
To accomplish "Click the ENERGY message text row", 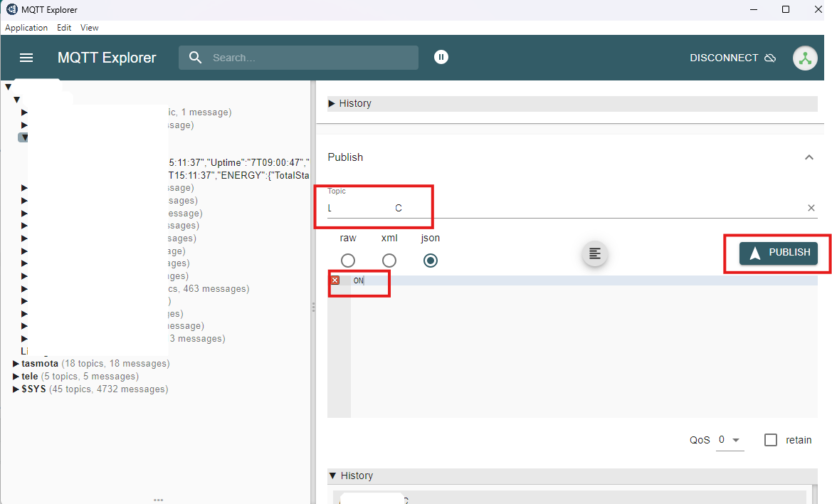I will point(238,175).
